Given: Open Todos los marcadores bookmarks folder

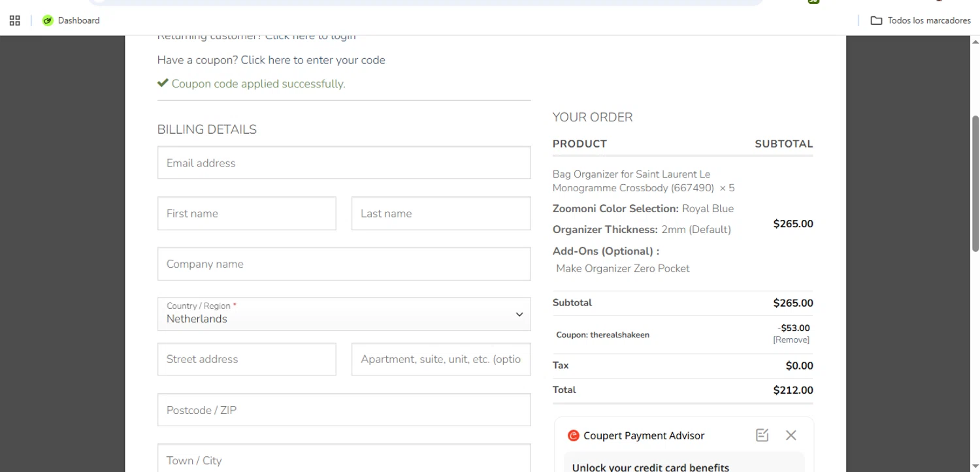Looking at the screenshot, I should click(921, 20).
